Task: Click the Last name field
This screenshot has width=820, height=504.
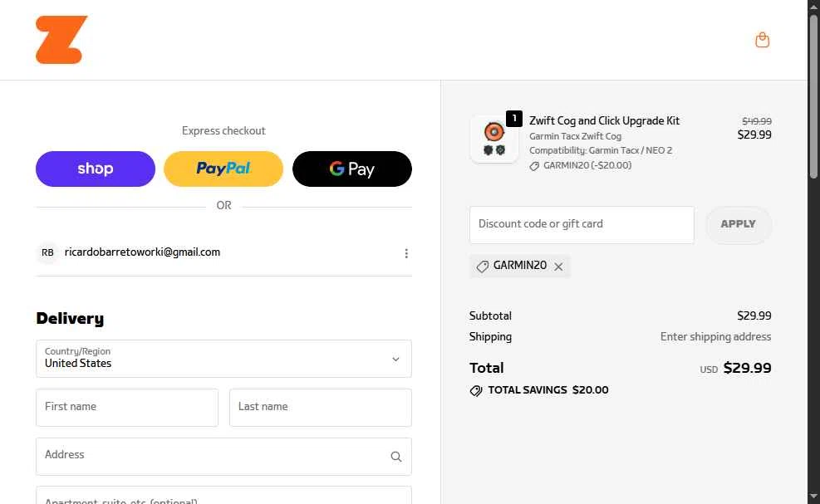Action: tap(320, 408)
